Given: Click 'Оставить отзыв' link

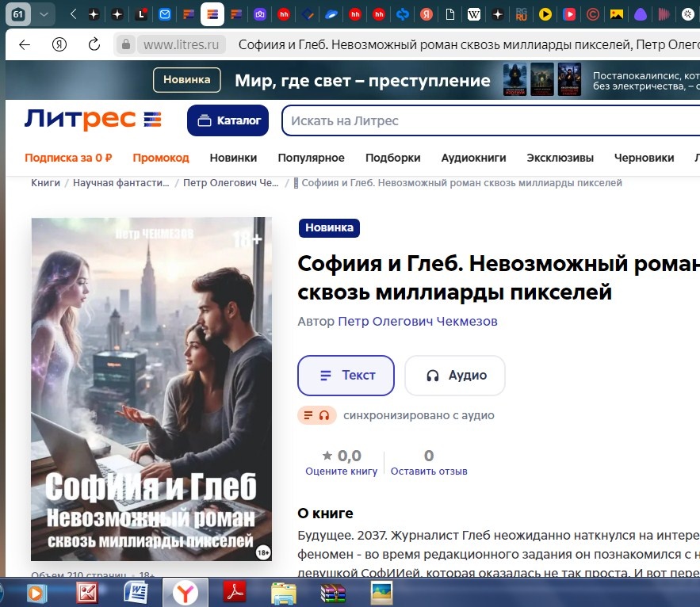Looking at the screenshot, I should (429, 471).
